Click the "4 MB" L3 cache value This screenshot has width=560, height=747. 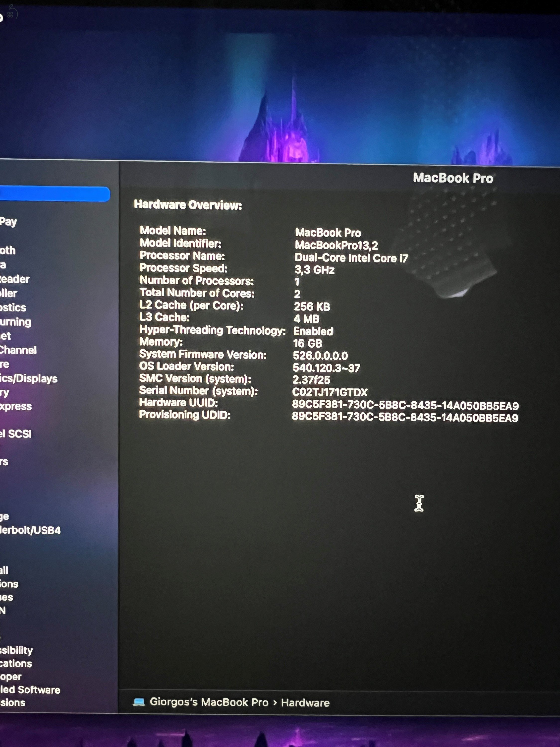306,319
